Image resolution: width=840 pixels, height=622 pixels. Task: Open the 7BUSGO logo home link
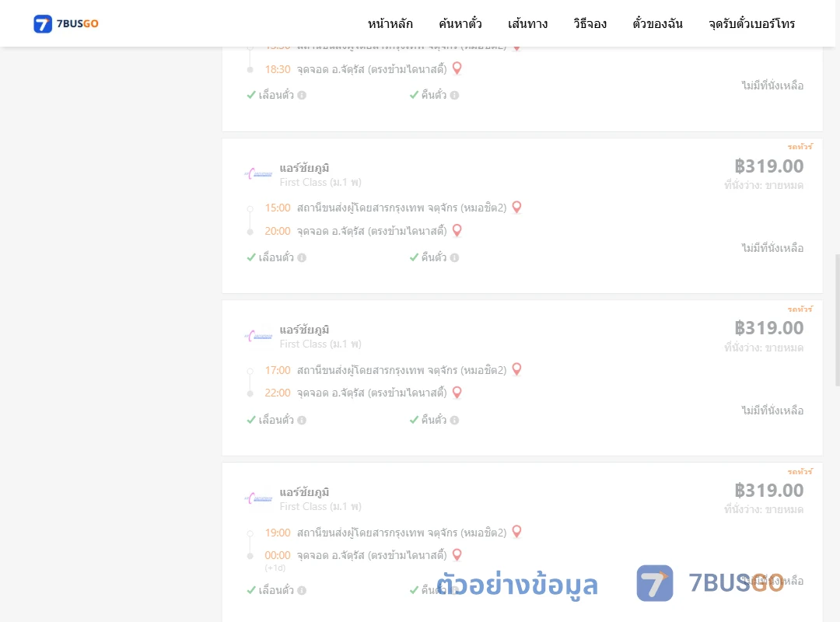66,23
